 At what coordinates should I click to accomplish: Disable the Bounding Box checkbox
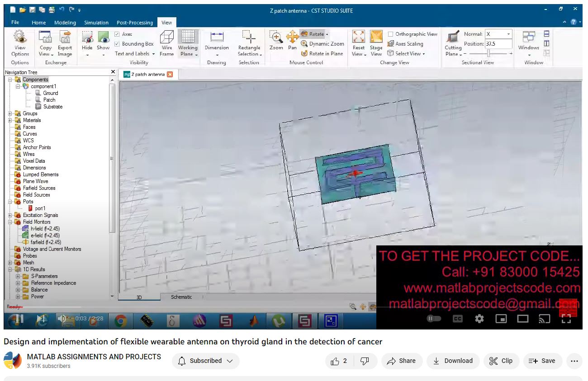pyautogui.click(x=117, y=44)
